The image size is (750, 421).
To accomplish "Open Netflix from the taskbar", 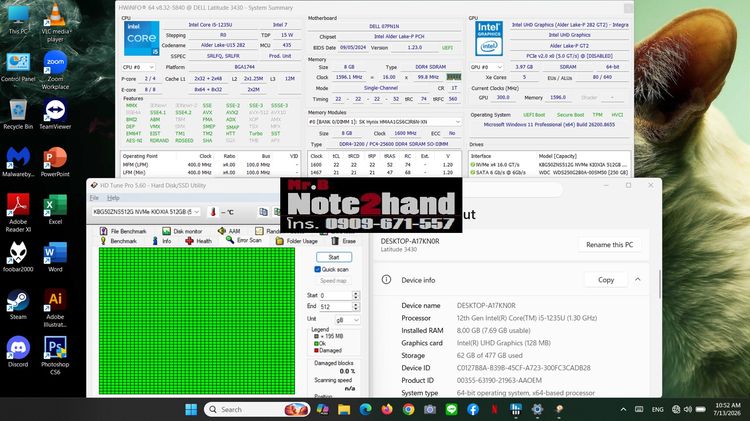I will coord(494,410).
